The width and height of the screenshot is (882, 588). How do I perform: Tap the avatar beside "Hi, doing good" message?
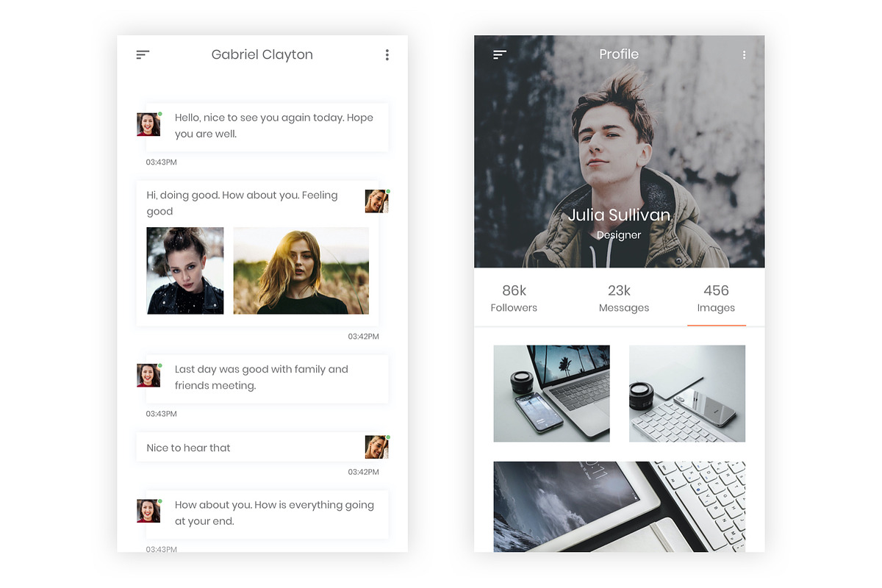(x=376, y=201)
